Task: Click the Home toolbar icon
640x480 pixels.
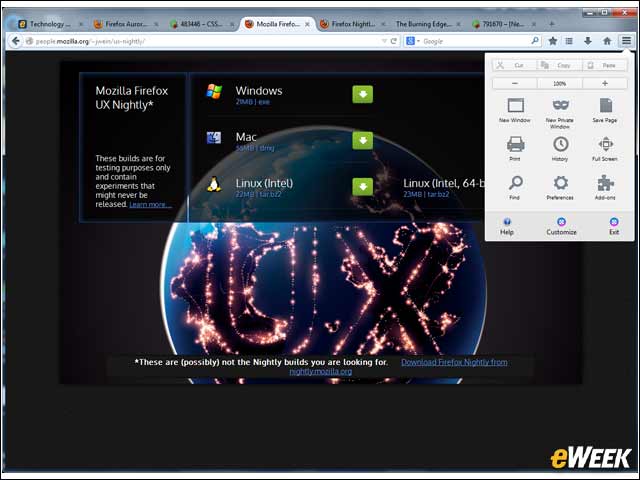Action: click(607, 41)
